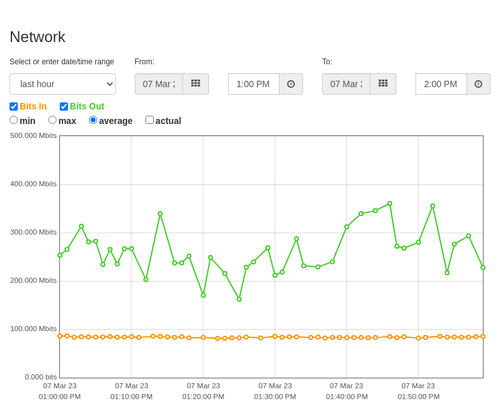Open the From time clock picker

coord(291,84)
